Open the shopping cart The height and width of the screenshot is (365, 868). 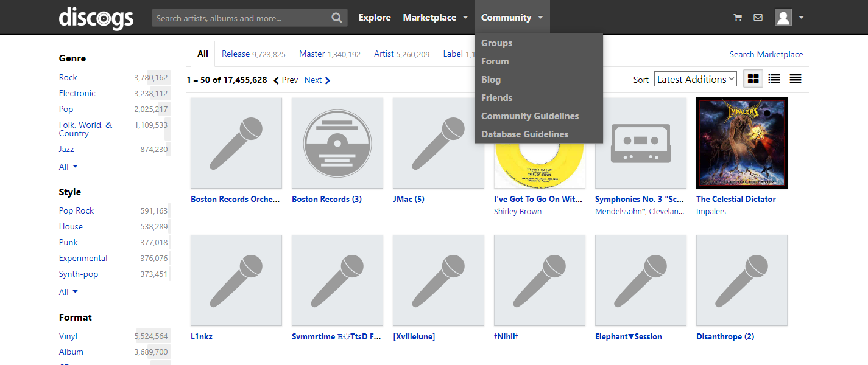(738, 18)
